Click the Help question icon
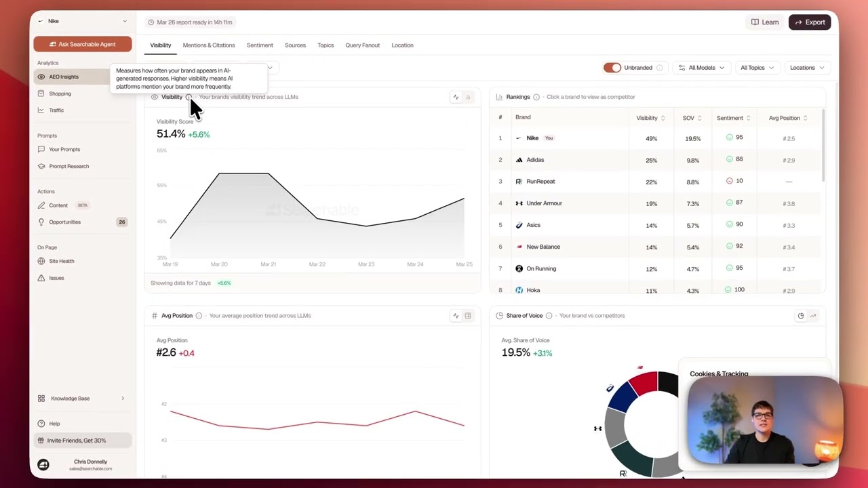 (x=41, y=424)
